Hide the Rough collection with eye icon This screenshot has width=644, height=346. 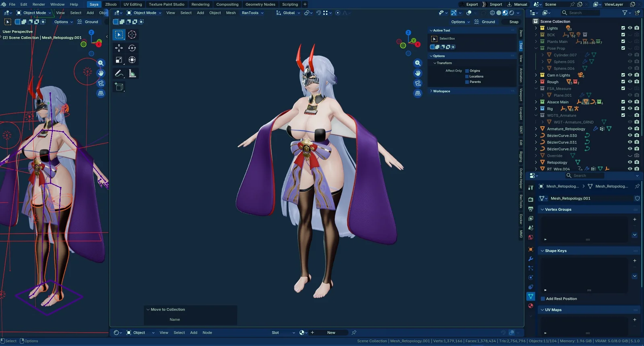(630, 82)
